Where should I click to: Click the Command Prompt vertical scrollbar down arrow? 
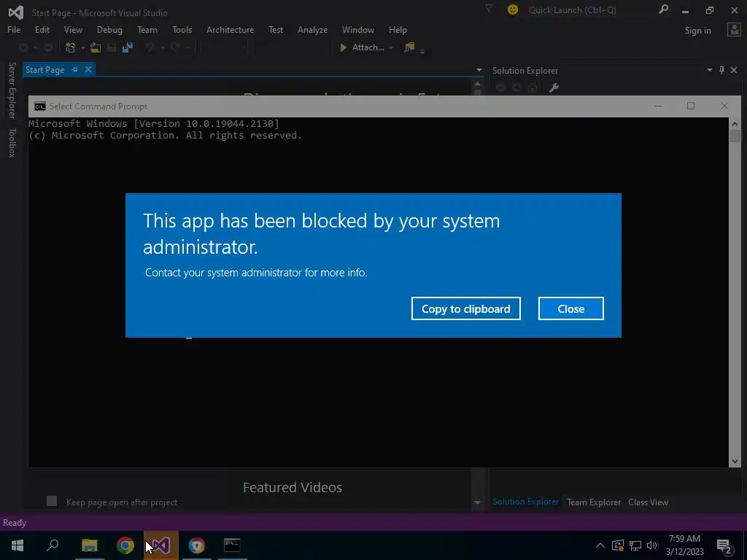click(x=735, y=461)
